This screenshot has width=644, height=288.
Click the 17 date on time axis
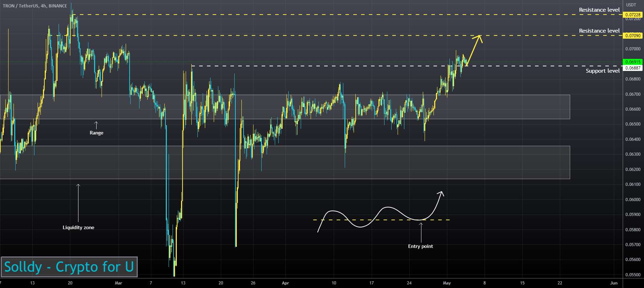(x=371, y=283)
